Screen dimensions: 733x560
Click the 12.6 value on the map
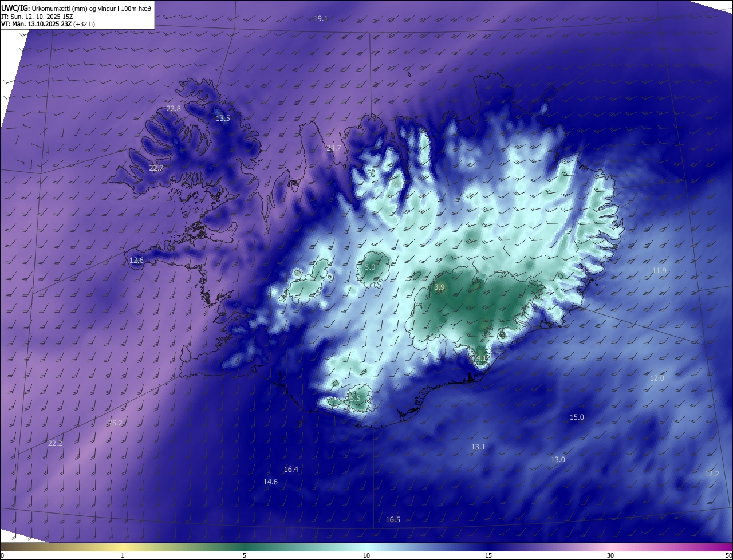tap(136, 261)
